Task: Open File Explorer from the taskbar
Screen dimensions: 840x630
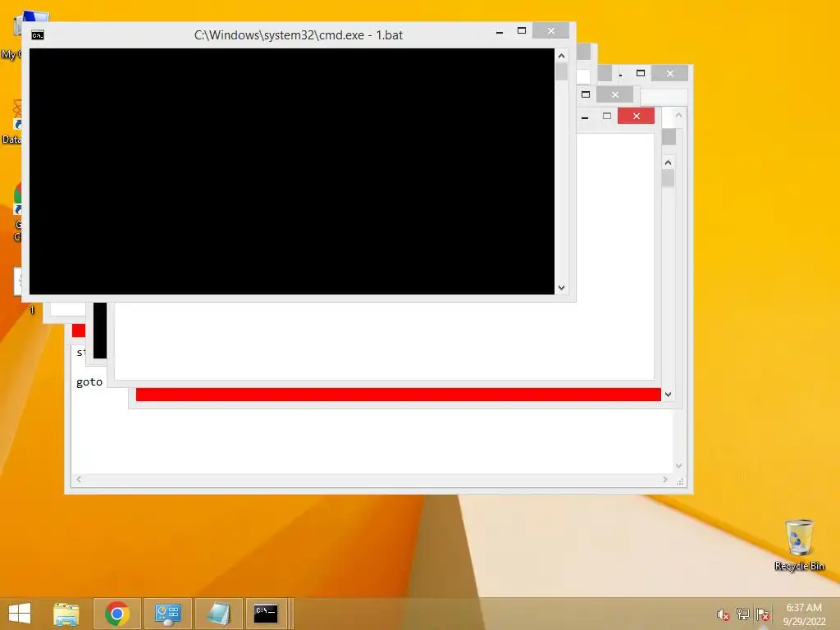Action: [66, 614]
